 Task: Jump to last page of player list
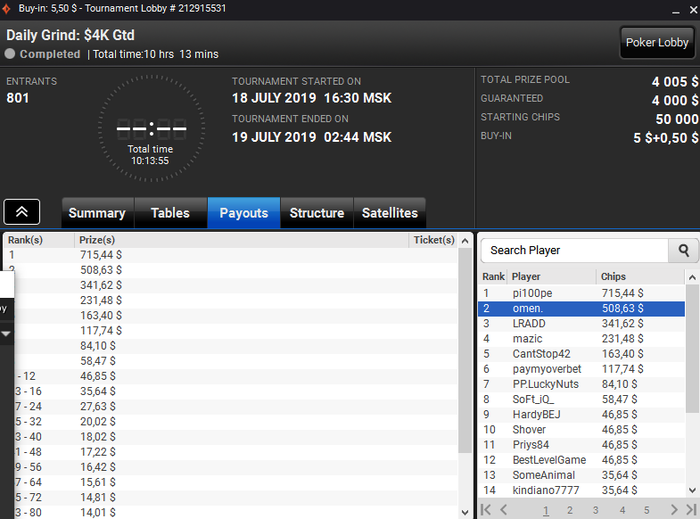691,509
